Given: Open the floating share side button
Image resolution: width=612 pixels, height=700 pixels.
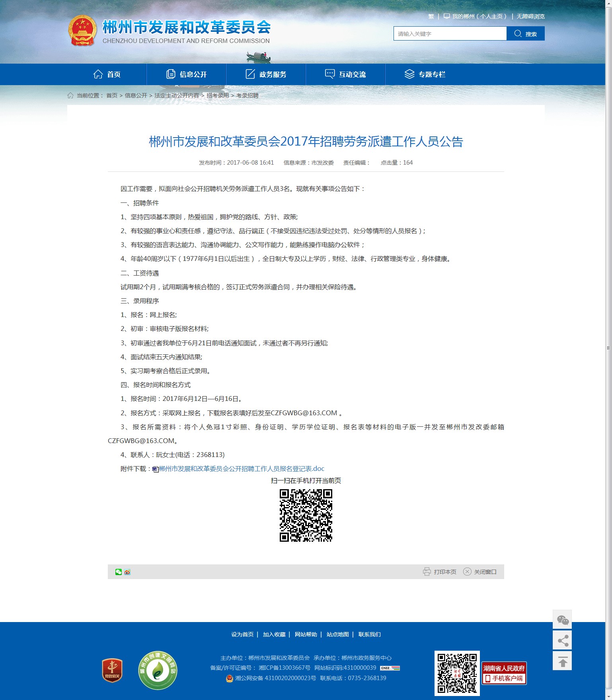Looking at the screenshot, I should pyautogui.click(x=562, y=640).
